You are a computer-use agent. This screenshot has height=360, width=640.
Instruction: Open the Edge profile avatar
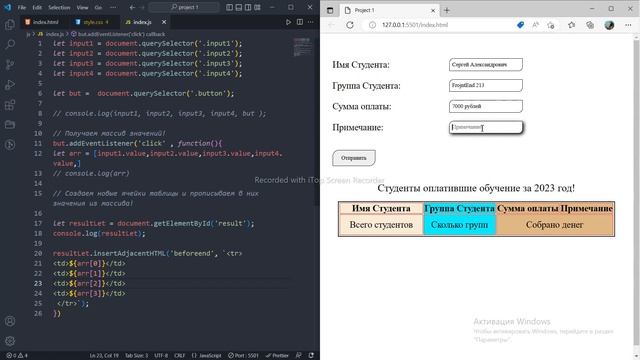pyautogui.click(x=609, y=25)
